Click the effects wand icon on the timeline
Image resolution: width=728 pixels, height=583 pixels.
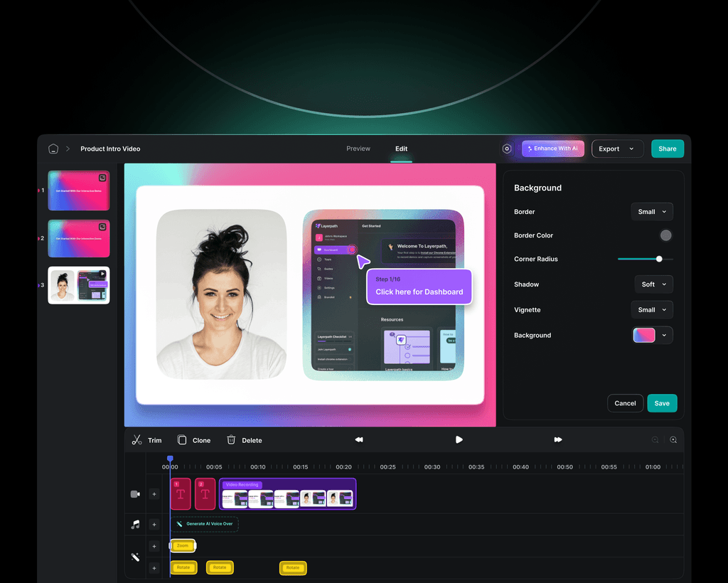tap(135, 557)
